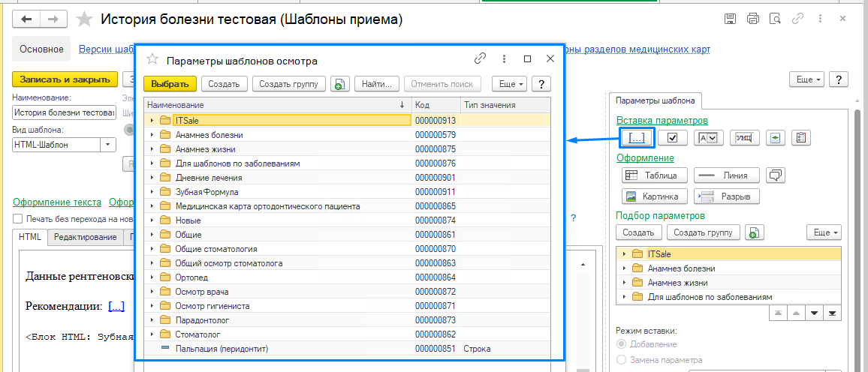Get the link to the Параметры шаблонов осмотра dialog

(x=480, y=58)
